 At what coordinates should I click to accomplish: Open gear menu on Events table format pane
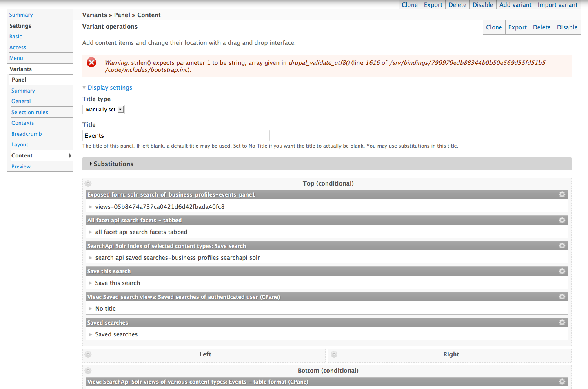click(562, 382)
